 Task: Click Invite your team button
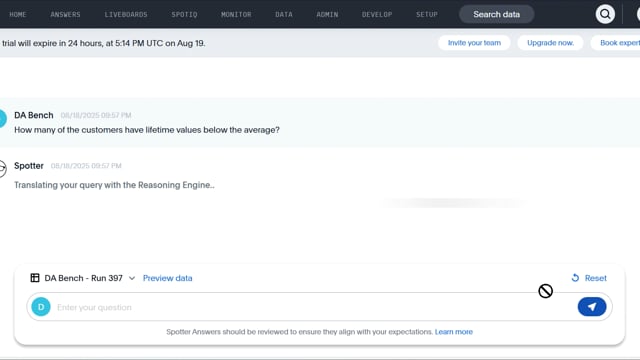point(474,43)
